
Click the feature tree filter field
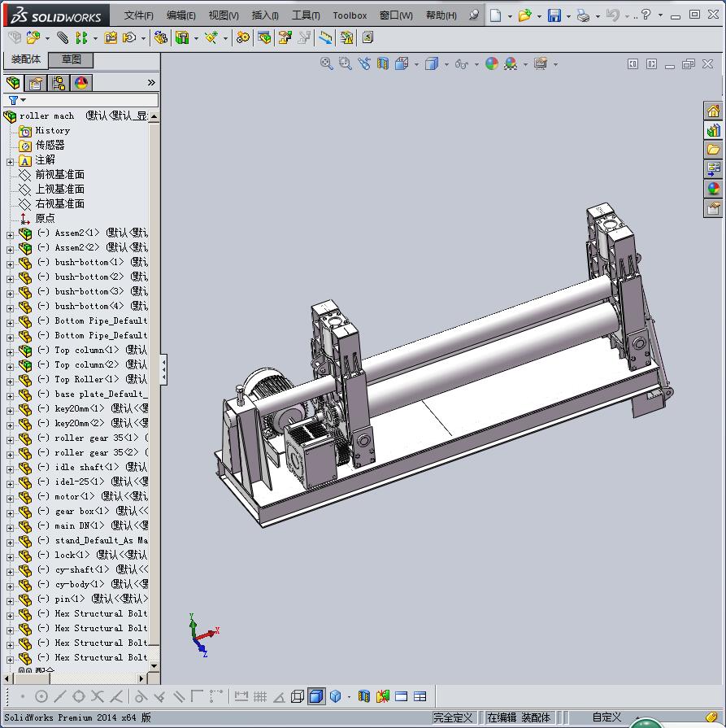80,100
